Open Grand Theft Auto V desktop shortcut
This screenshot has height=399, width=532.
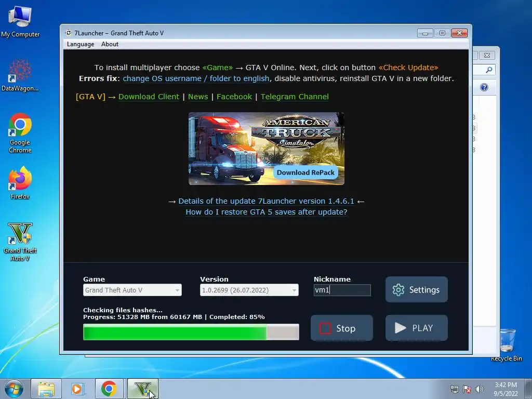click(x=20, y=242)
